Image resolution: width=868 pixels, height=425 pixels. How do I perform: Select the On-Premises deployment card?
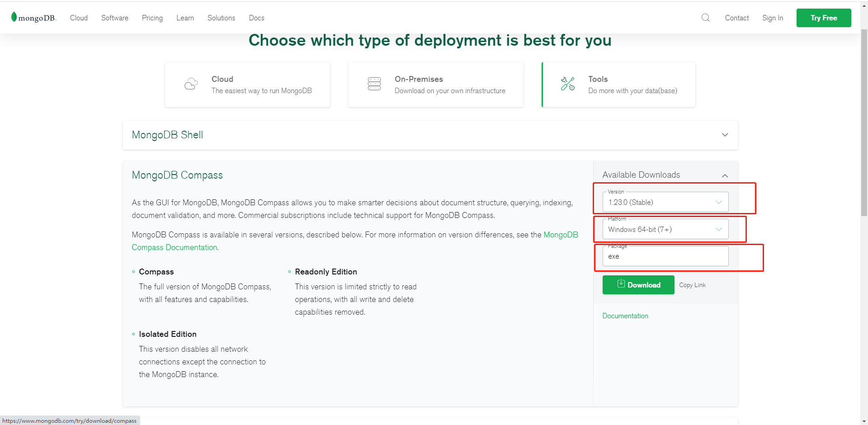(x=436, y=85)
